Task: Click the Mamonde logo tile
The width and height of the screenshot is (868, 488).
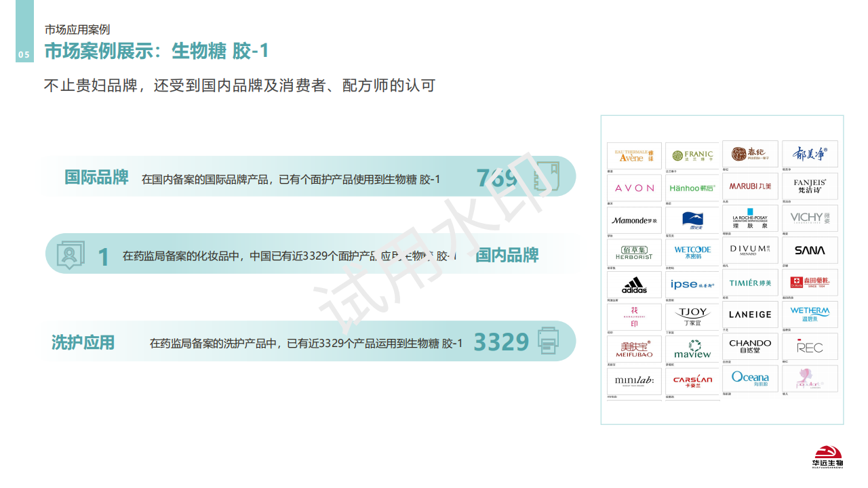Action: point(634,220)
